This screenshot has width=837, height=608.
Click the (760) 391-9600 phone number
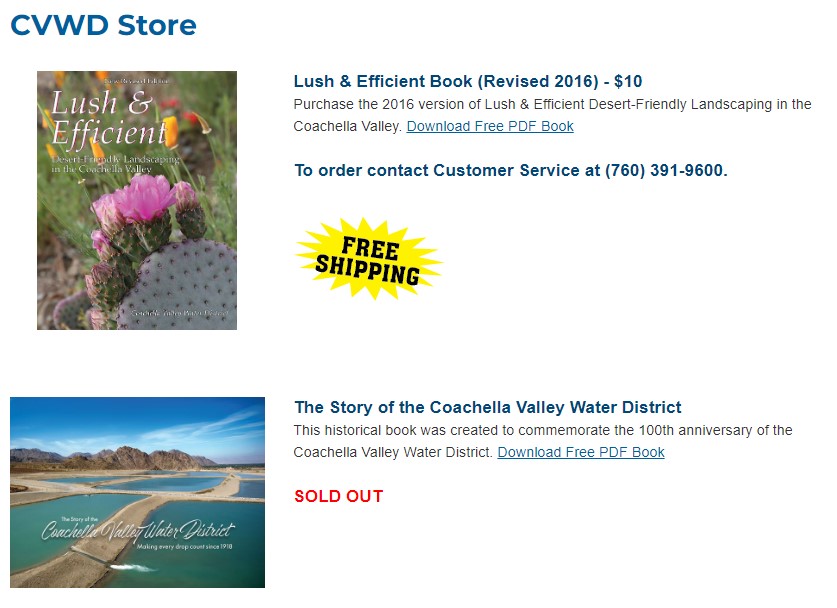(x=665, y=170)
